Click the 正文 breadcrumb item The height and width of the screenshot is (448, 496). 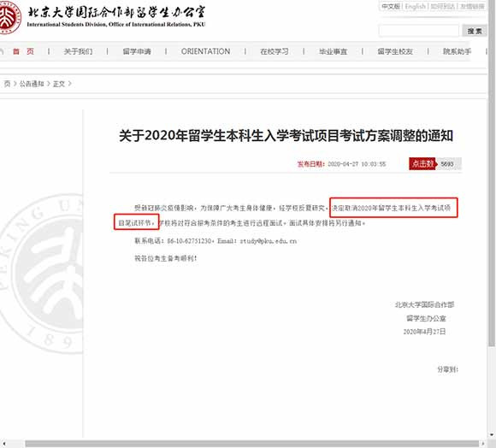click(x=59, y=84)
